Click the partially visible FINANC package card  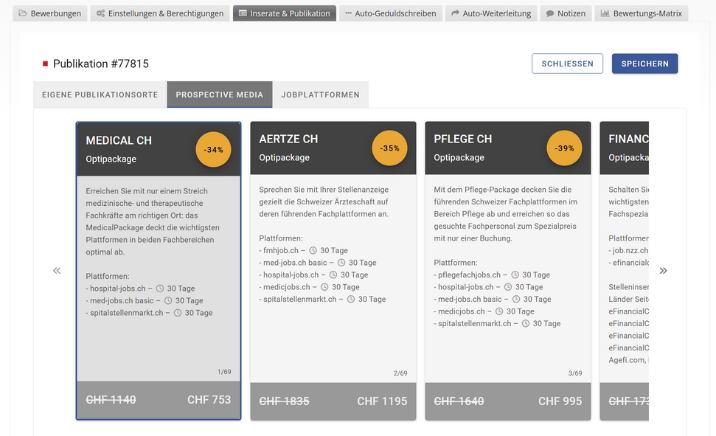point(624,271)
